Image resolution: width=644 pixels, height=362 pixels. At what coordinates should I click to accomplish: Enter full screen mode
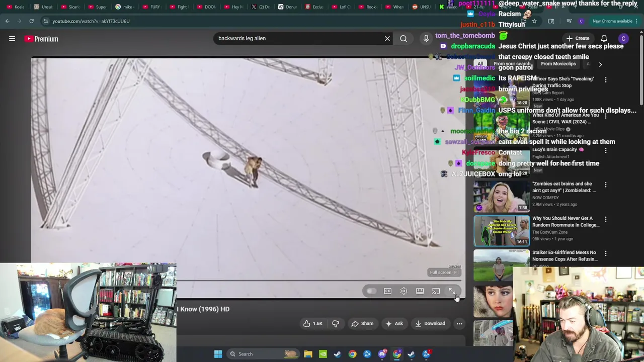click(x=452, y=291)
